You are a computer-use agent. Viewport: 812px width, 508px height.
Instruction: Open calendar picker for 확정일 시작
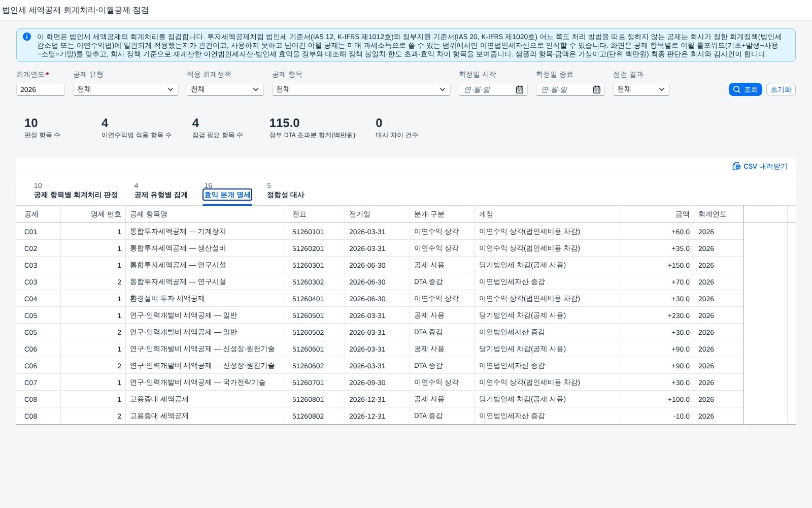coord(520,89)
